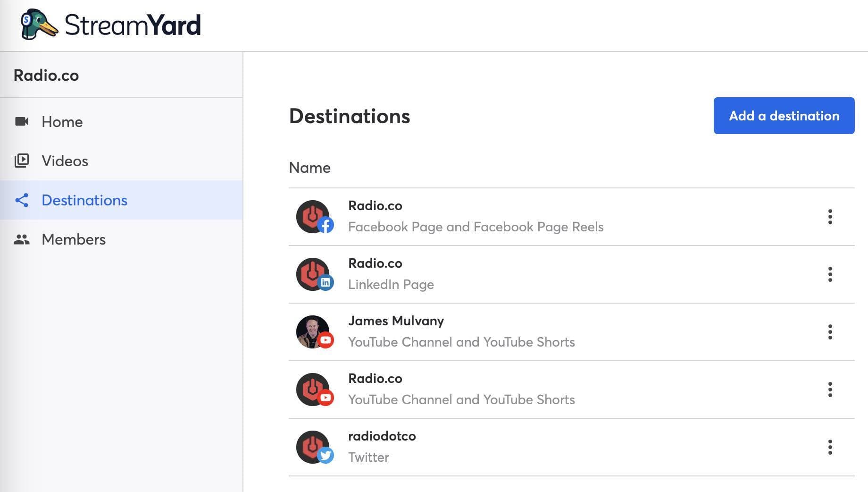
Task: Select the Radio.co workspace name
Action: point(46,75)
